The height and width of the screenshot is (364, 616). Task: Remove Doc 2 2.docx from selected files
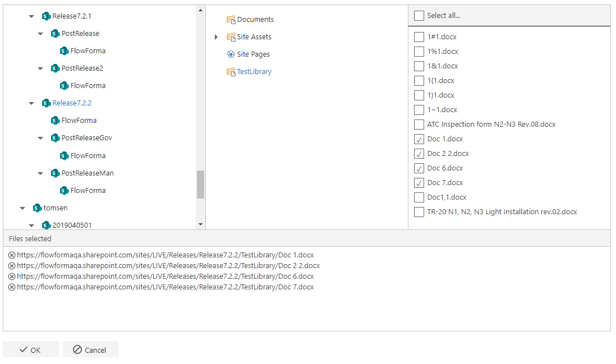click(12, 266)
